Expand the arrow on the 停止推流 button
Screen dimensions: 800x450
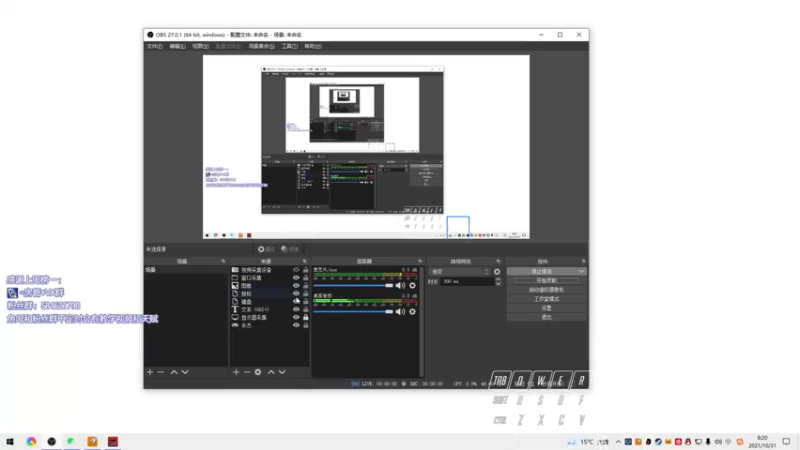pos(581,271)
